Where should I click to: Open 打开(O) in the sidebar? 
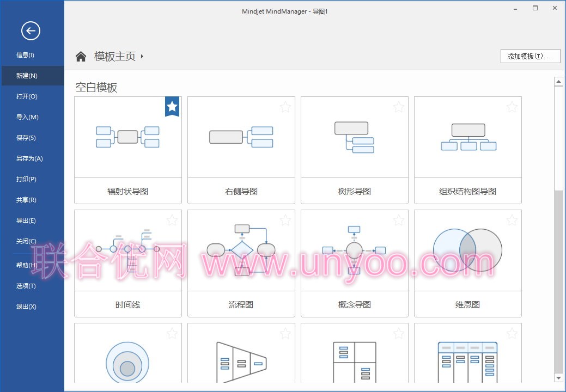[x=32, y=96]
